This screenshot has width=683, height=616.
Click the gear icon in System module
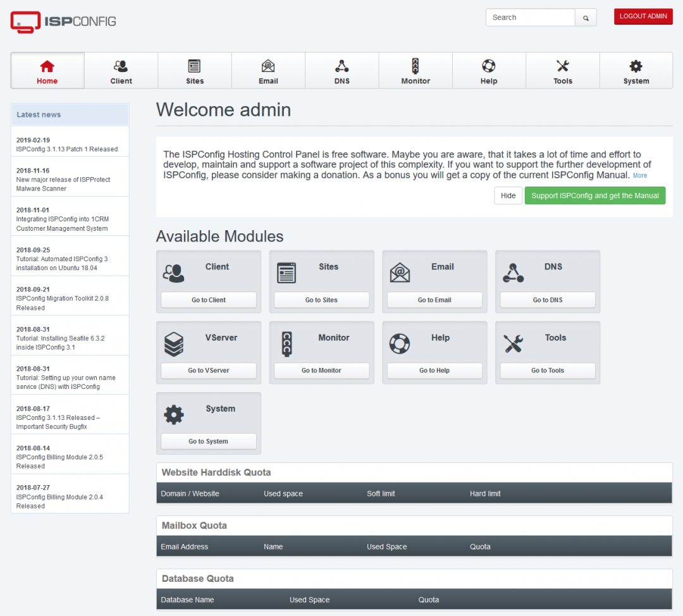pos(173,415)
